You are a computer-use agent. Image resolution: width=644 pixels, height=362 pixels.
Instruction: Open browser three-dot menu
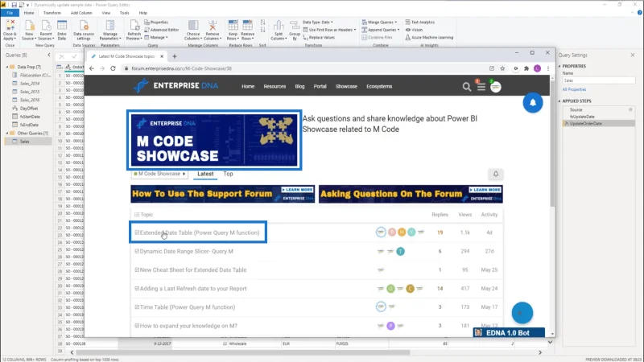pos(548,68)
